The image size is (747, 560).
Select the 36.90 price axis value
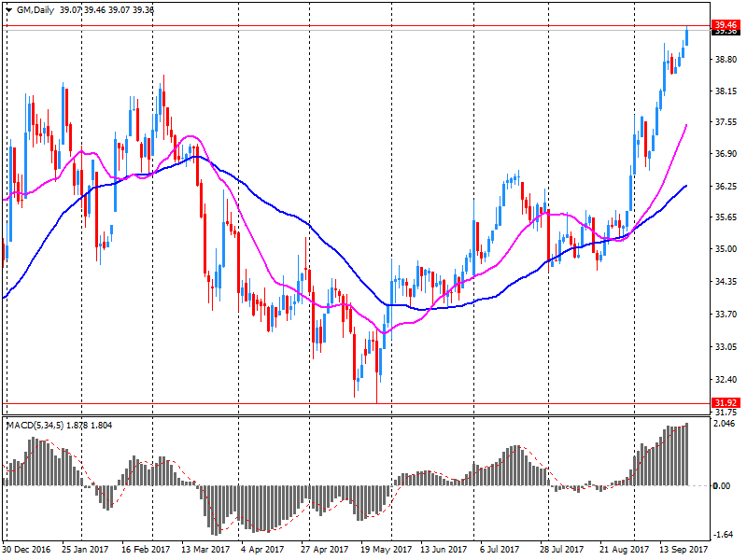(726, 154)
